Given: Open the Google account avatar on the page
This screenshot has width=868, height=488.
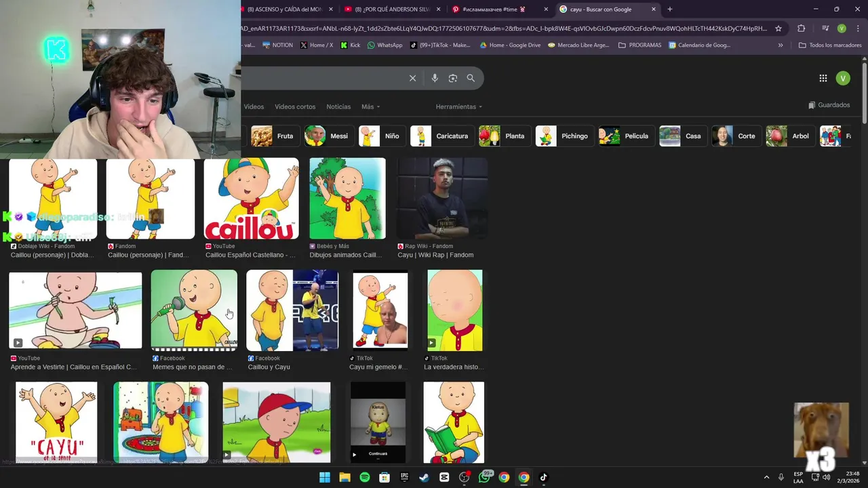Looking at the screenshot, I should pyautogui.click(x=843, y=78).
